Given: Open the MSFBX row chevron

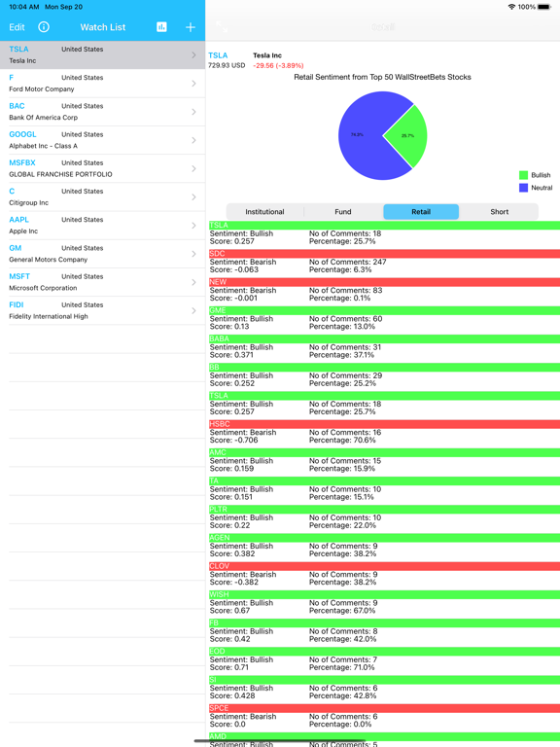Looking at the screenshot, I should coord(193,168).
